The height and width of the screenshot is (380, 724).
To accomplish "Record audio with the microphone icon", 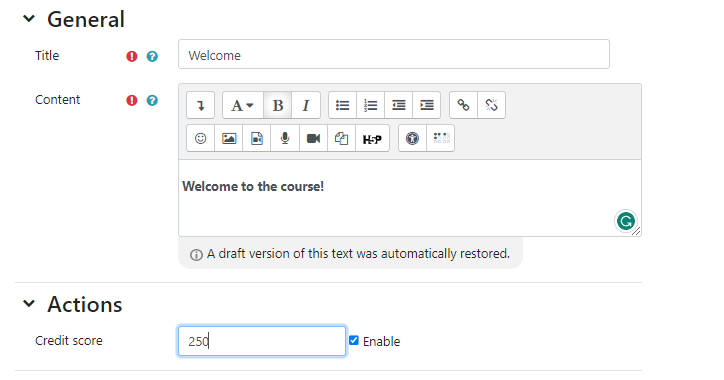I will click(285, 138).
